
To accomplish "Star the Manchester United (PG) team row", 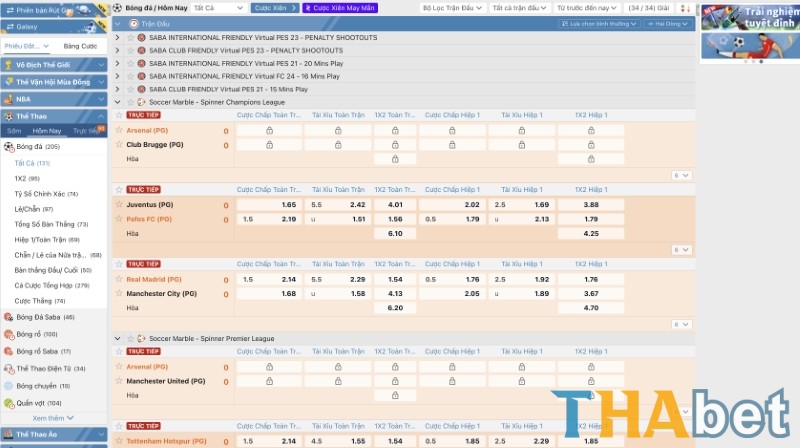I will (x=119, y=381).
